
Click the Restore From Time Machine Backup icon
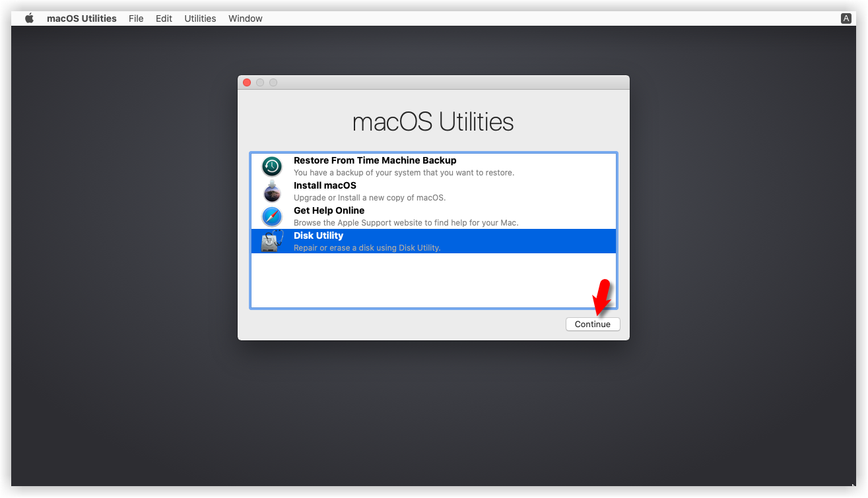[x=271, y=166]
